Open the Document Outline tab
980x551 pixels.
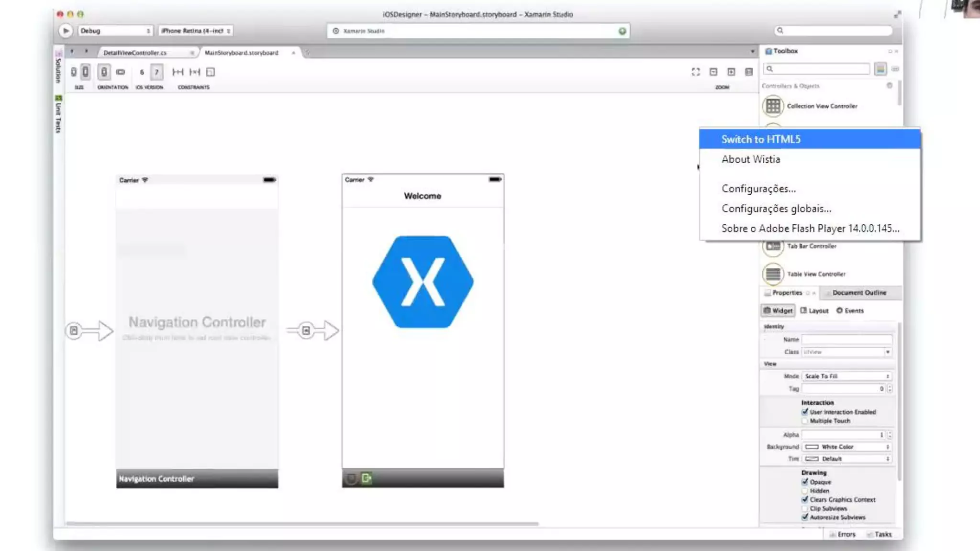859,293
